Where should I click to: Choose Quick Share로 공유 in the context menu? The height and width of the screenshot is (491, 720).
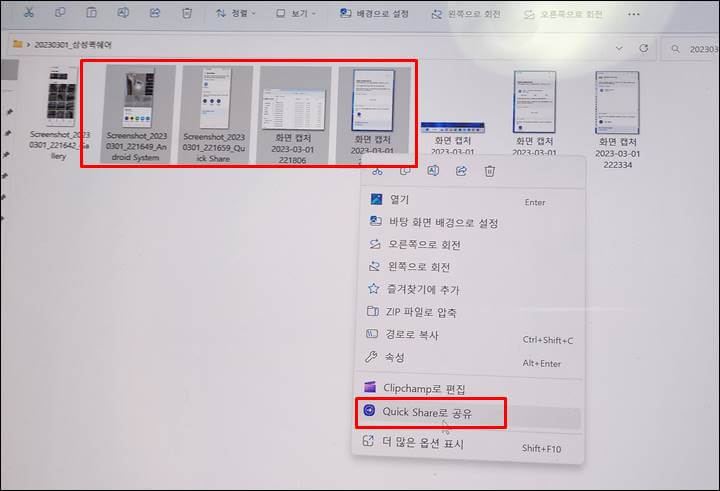click(469, 412)
